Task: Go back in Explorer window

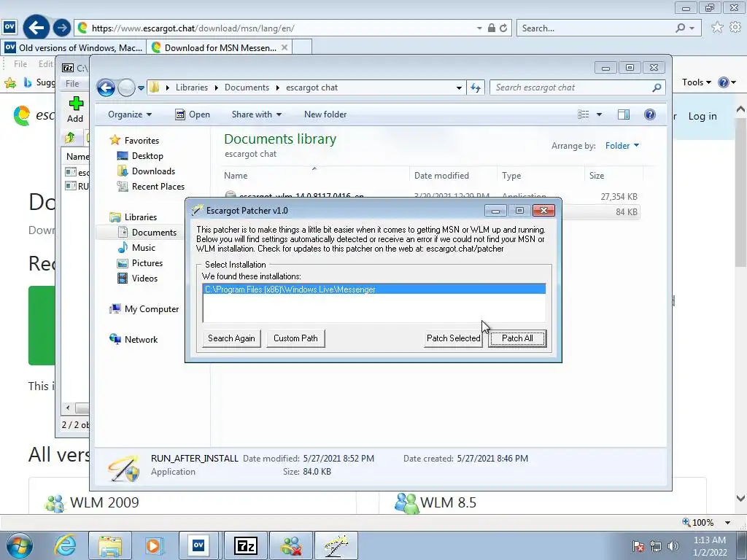Action: point(106,87)
